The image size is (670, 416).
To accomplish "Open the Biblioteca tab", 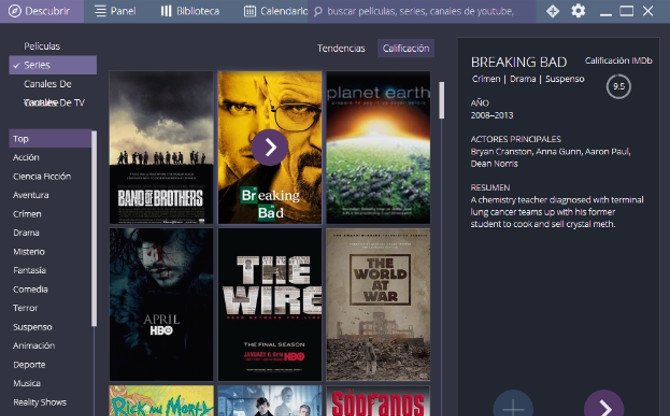I will (190, 11).
